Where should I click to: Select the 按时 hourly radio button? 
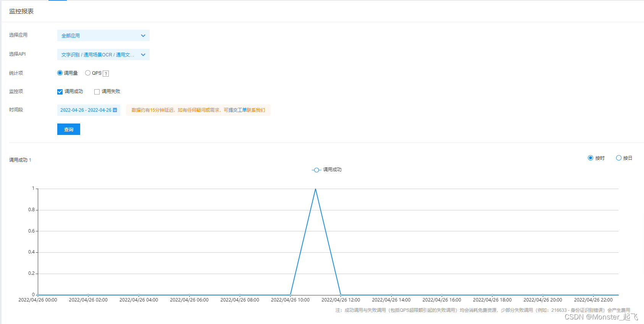click(x=591, y=158)
